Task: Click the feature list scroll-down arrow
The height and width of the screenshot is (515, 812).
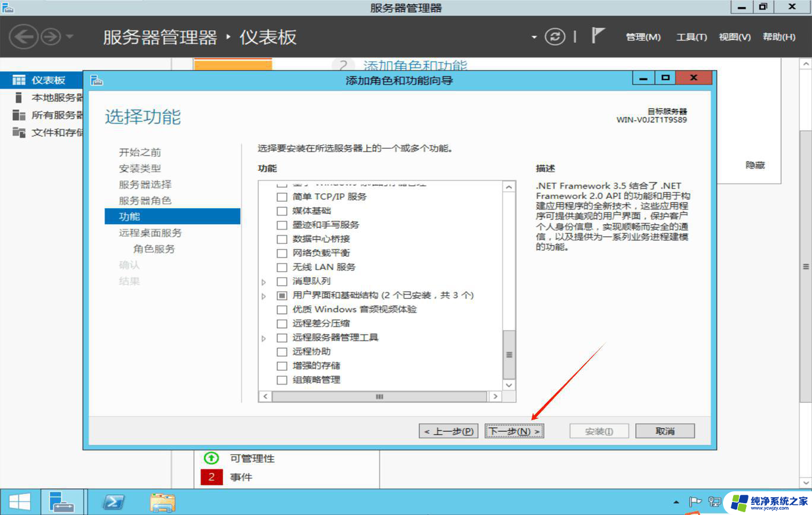Action: [x=509, y=384]
